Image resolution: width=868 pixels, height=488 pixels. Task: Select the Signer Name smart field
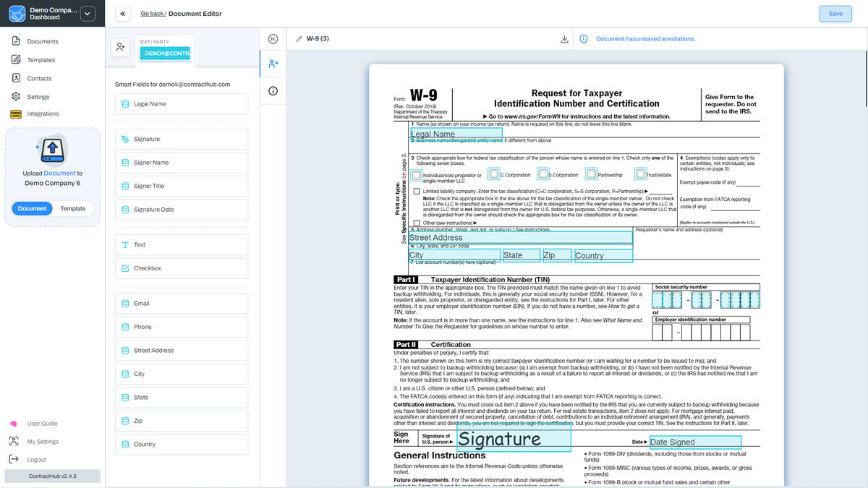click(182, 163)
